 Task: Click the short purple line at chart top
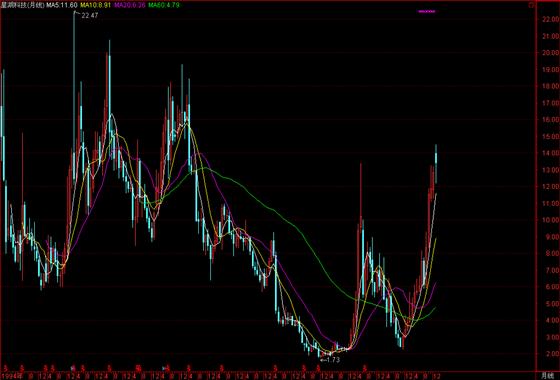click(427, 11)
